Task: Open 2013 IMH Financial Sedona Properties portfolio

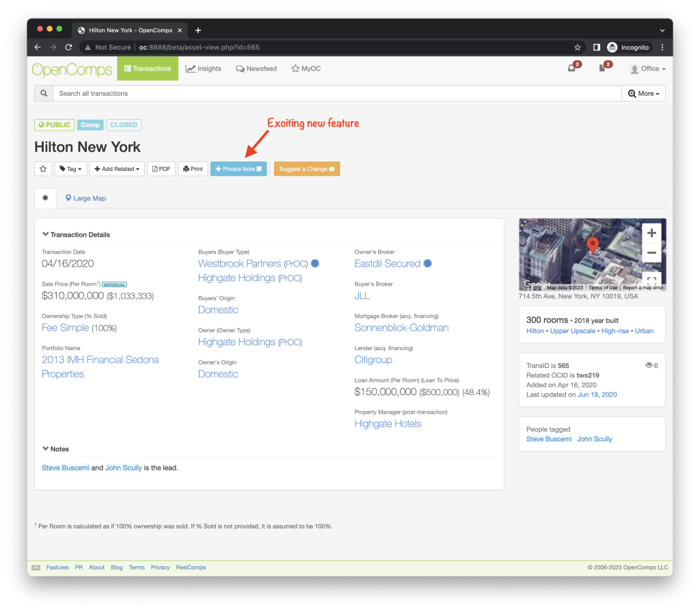Action: click(100, 367)
